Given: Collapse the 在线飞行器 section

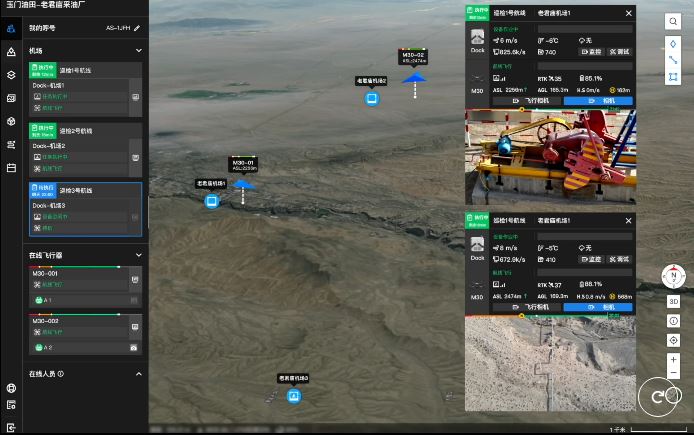Looking at the screenshot, I should tap(138, 256).
